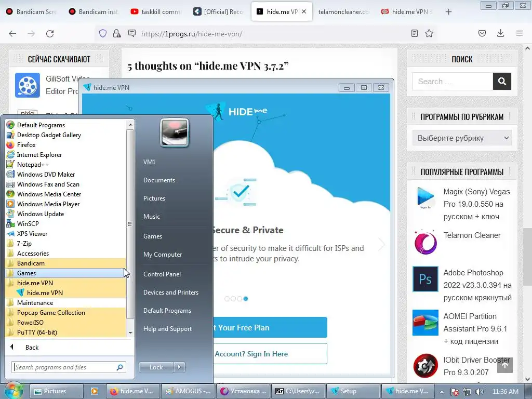Image resolution: width=532 pixels, height=399 pixels.
Task: Click the Windows Start orb
Action: 14,390
